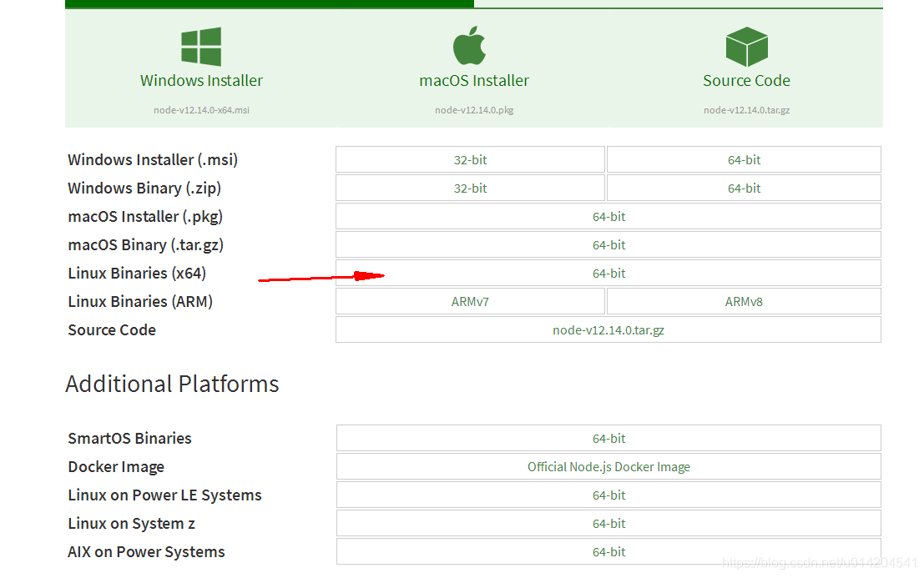Download macOS Installer (.pkg) 64-bit
924x578 pixels.
click(608, 217)
